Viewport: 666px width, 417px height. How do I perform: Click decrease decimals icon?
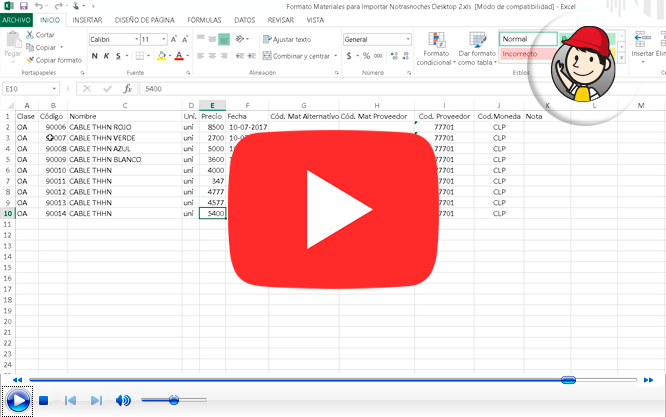(x=406, y=56)
